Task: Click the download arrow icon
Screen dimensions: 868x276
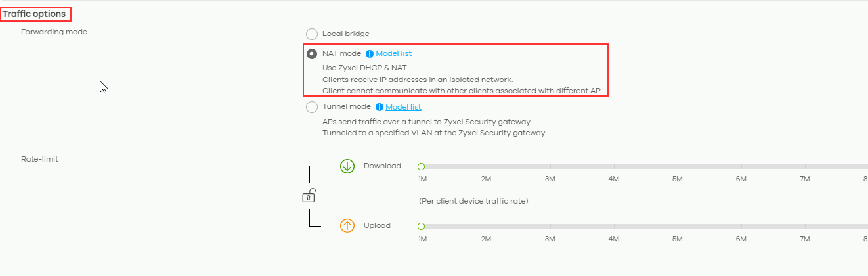Action: point(347,166)
